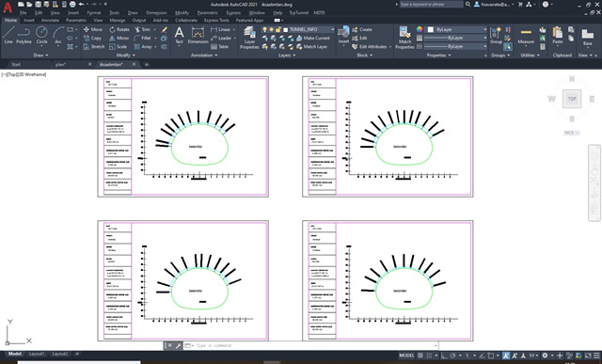602x364 pixels.
Task: Click the Erase tool icon
Action: point(165,29)
